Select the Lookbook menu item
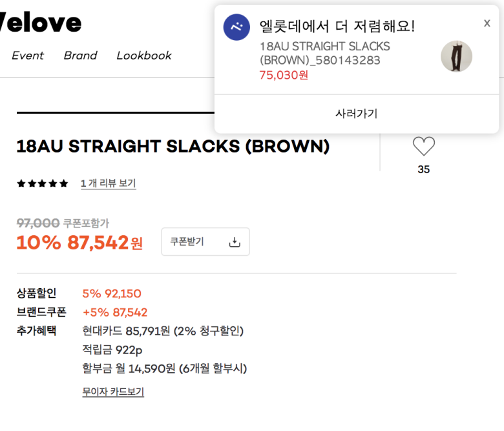Viewport: 504px width, 431px height. [144, 56]
